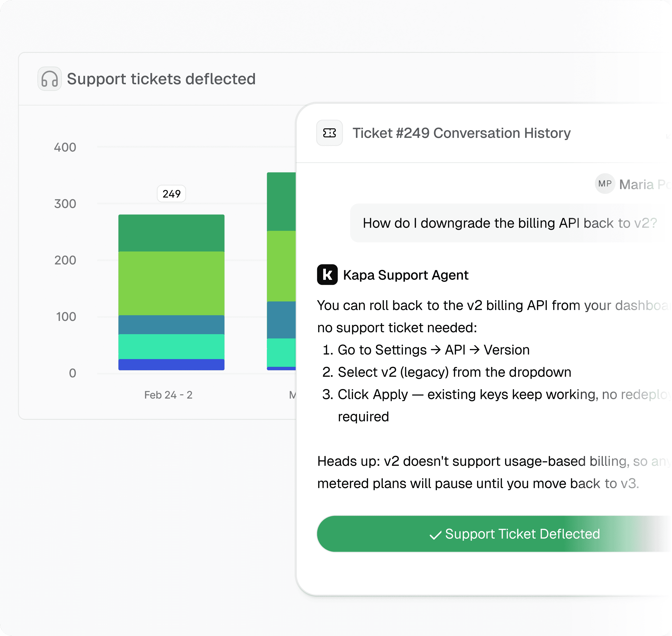Select the mint segment of Feb 24 bar
672x636 pixels.
[x=171, y=347]
